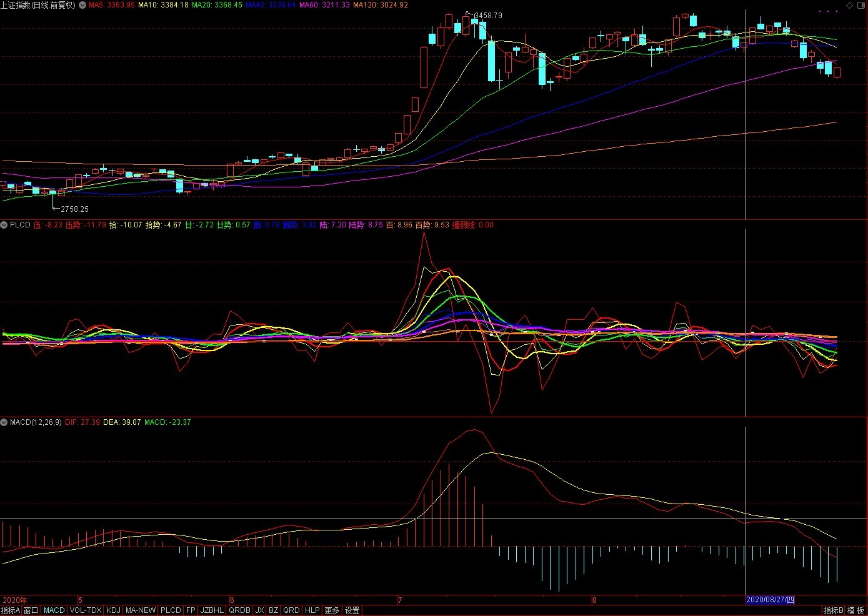This screenshot has width=868, height=616.
Task: Open the 更多 indicators button
Action: coord(332,610)
